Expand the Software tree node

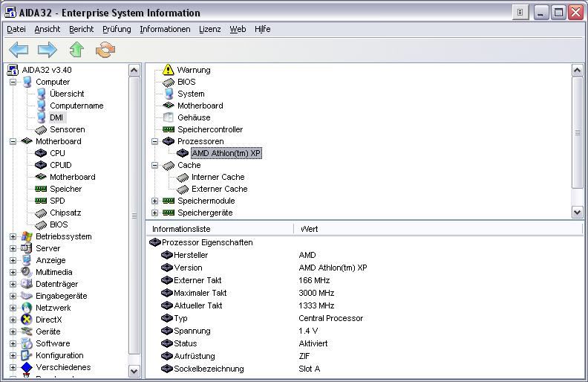(x=13, y=343)
